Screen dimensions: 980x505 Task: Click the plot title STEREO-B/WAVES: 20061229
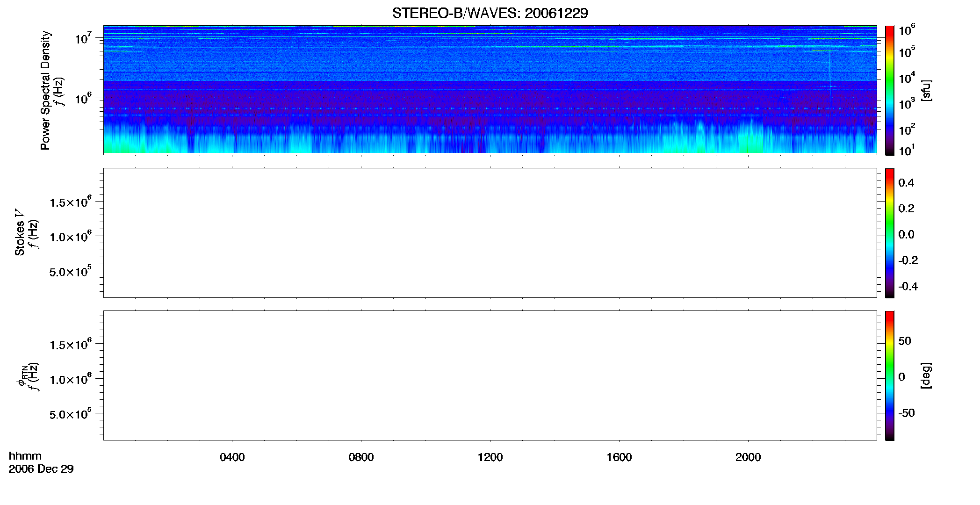coord(490,13)
